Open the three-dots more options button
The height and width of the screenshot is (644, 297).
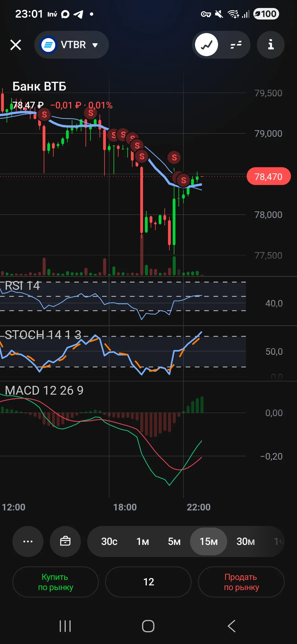pos(28,541)
